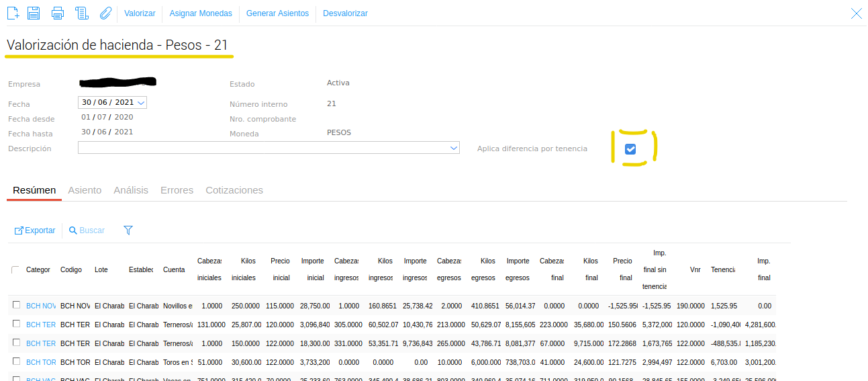The image size is (868, 381).
Task: Switch to the Asiento tab
Action: pos(85,190)
